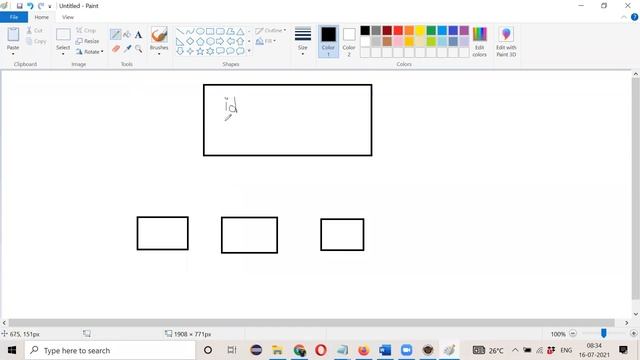Open Paint Help question mark
Viewport: 640px width, 360px height.
point(634,17)
